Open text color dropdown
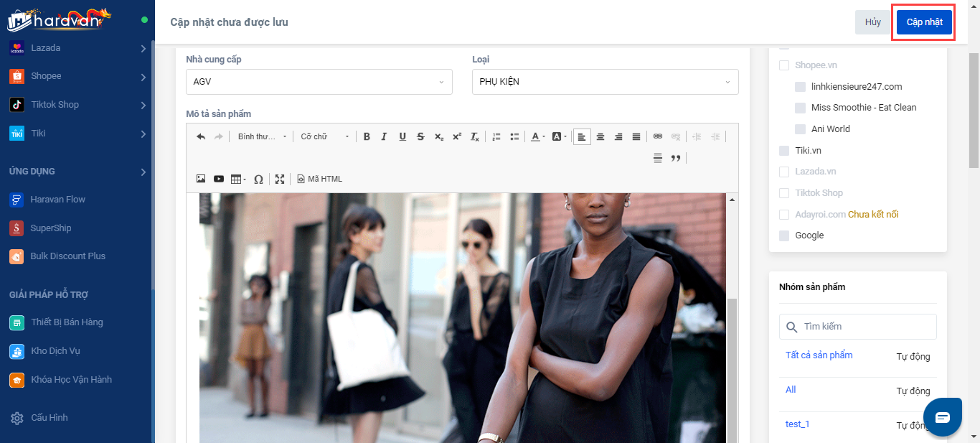 (x=537, y=136)
